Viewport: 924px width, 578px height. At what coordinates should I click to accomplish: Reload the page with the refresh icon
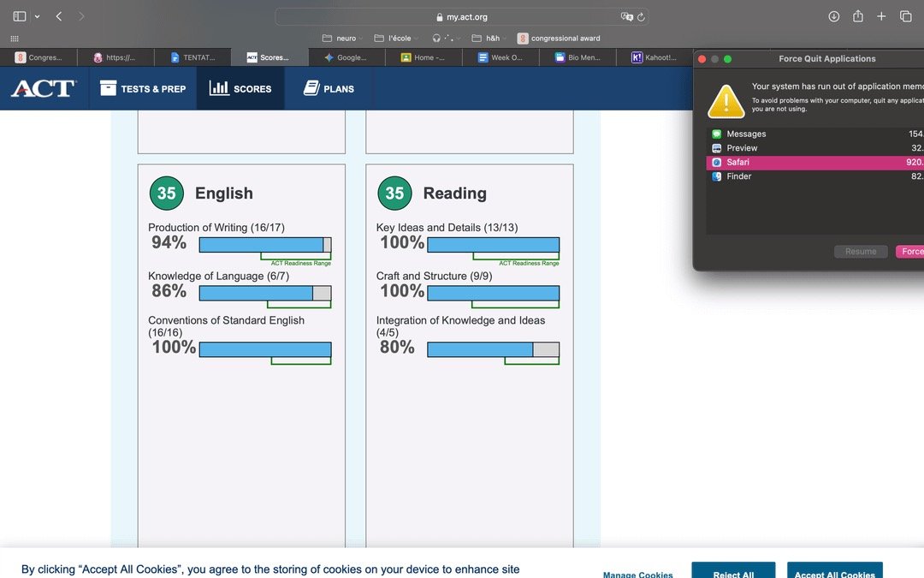point(641,17)
